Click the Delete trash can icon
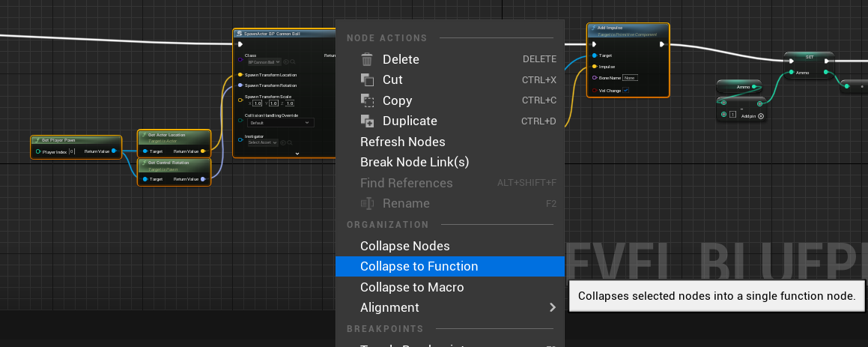Image resolution: width=868 pixels, height=347 pixels. click(367, 59)
